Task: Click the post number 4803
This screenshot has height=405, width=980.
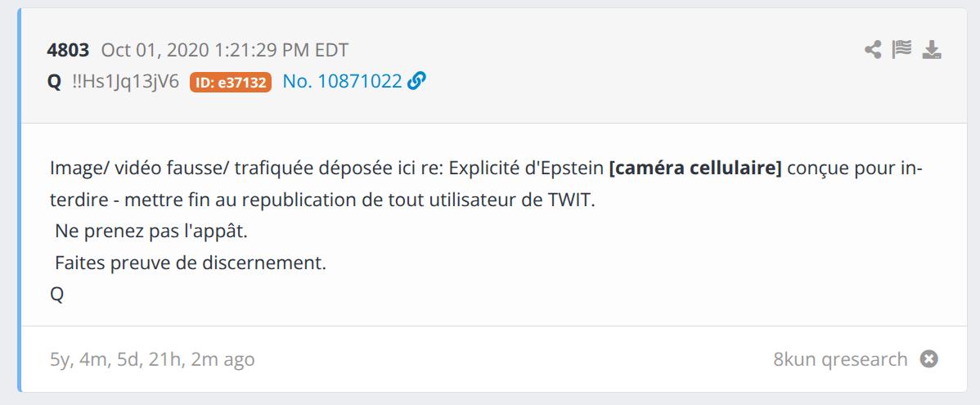Action: pos(70,49)
